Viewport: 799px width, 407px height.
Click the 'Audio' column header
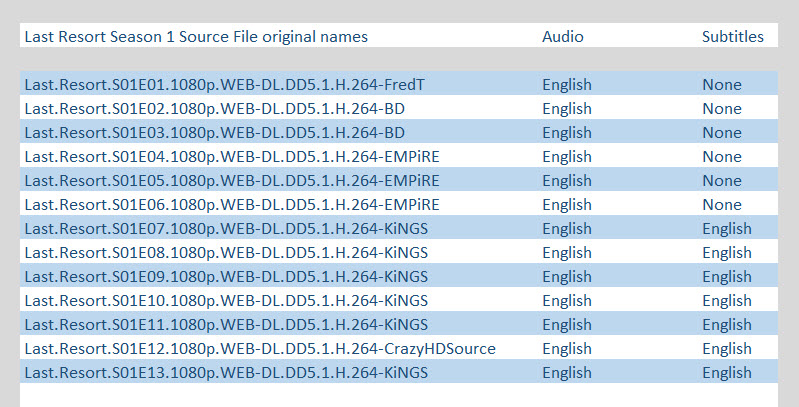[x=563, y=37]
